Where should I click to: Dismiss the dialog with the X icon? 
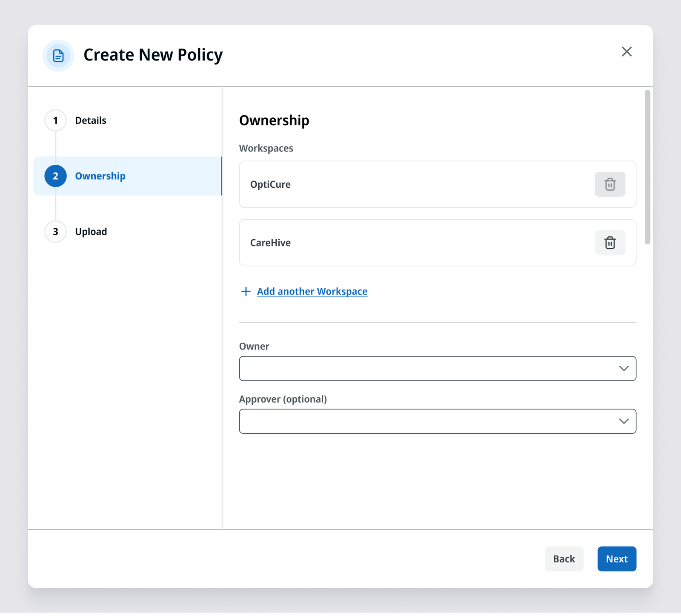click(x=627, y=52)
